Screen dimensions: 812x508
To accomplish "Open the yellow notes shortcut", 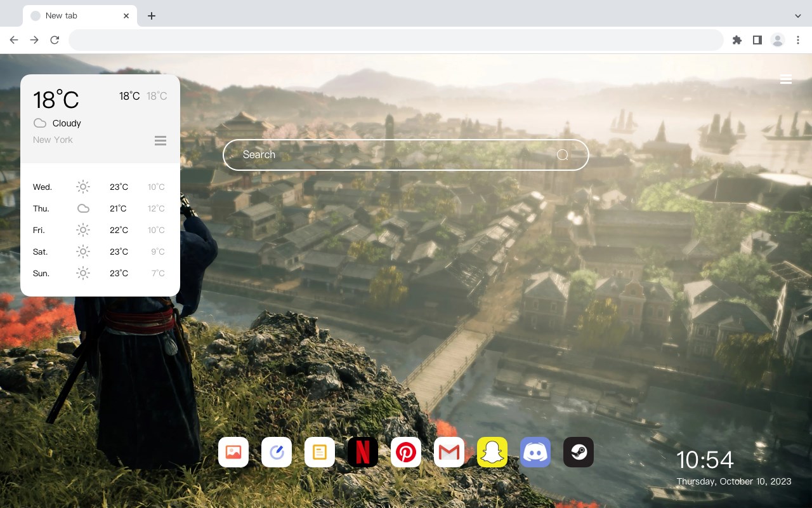I will 320,452.
